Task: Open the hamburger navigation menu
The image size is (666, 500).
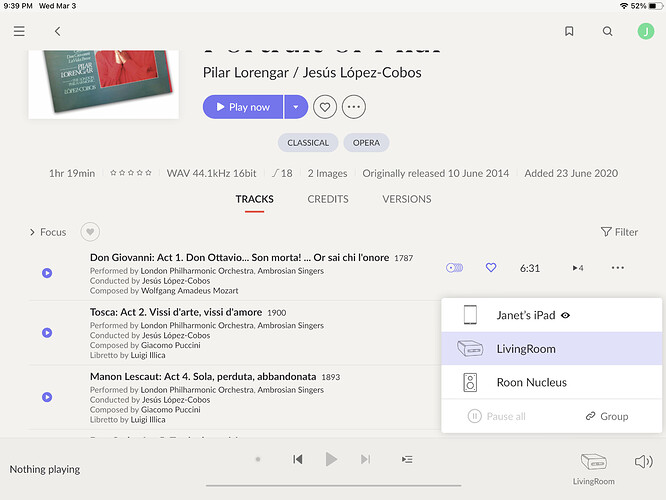Action: click(19, 31)
